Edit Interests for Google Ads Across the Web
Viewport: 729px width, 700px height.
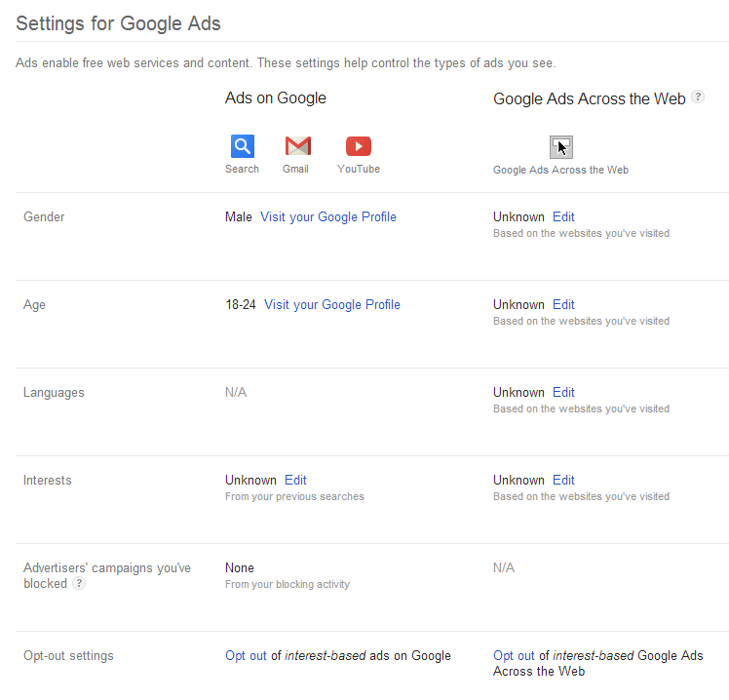563,481
